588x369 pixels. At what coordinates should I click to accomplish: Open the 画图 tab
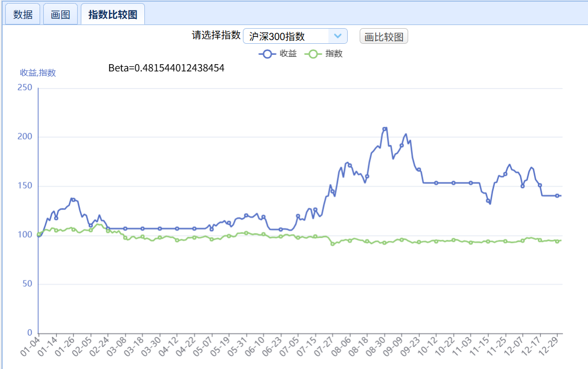[60, 15]
